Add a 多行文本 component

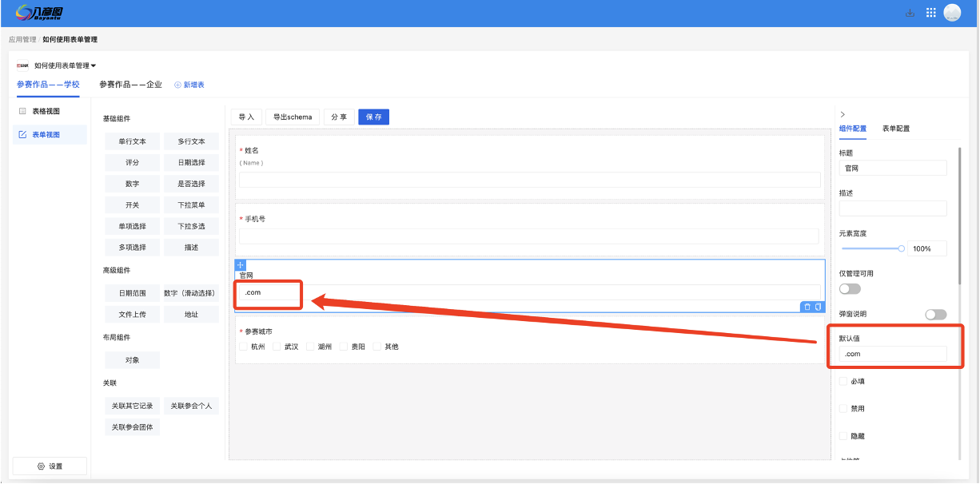click(x=191, y=141)
